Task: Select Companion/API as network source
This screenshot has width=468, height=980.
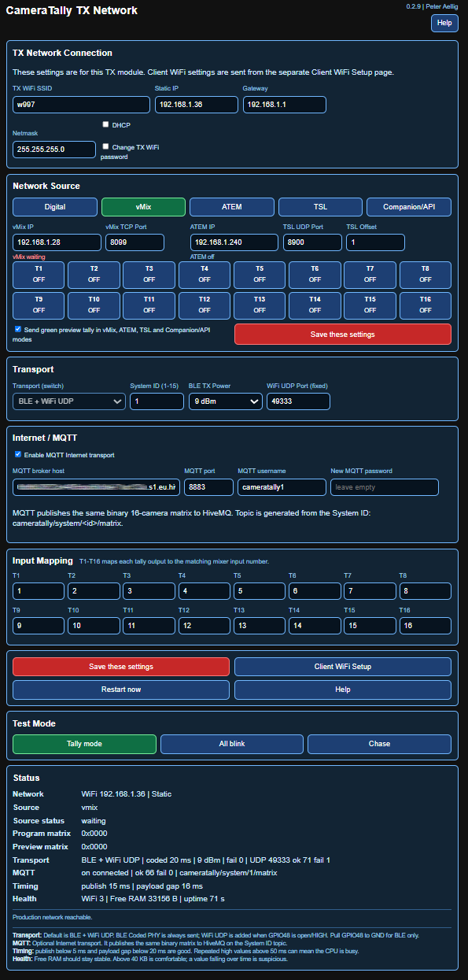Action: pyautogui.click(x=409, y=207)
